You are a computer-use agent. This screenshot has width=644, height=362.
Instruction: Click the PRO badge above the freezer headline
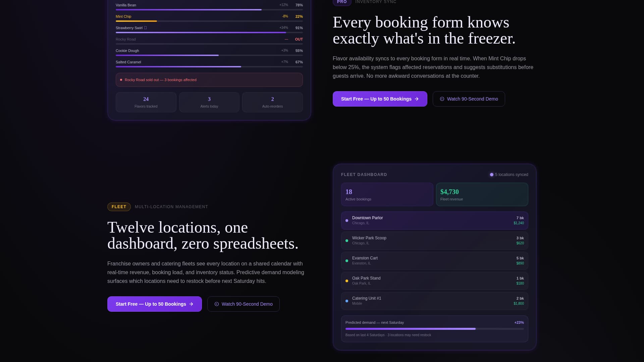coord(341,2)
